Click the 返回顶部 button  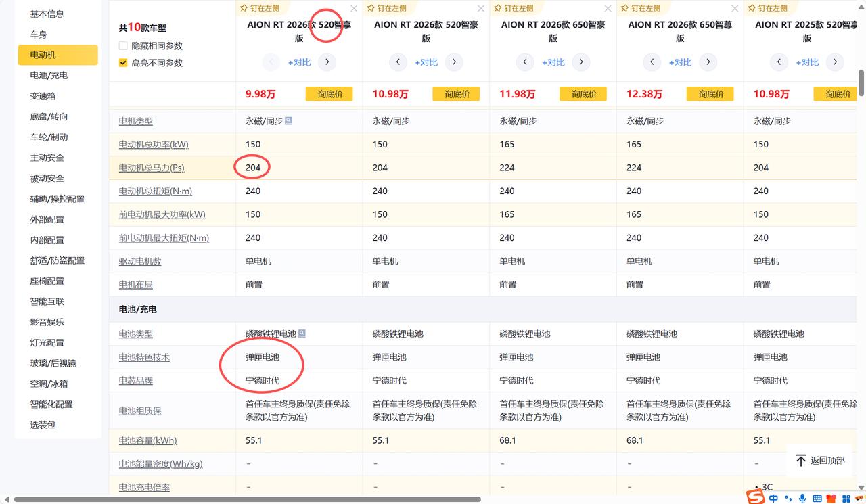click(819, 461)
